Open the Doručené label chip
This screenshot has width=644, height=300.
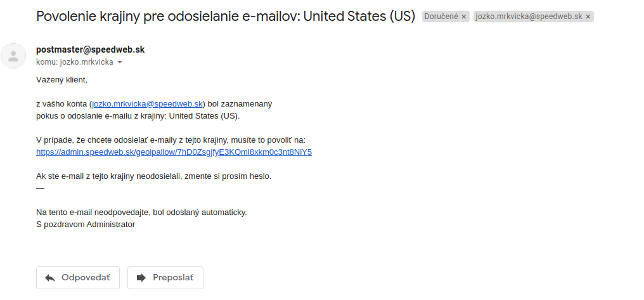click(x=441, y=16)
